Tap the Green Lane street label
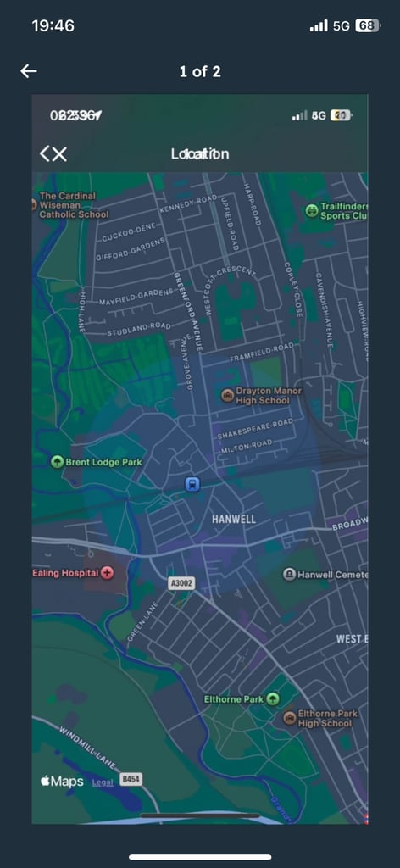This screenshot has height=868, width=400. coord(144,621)
